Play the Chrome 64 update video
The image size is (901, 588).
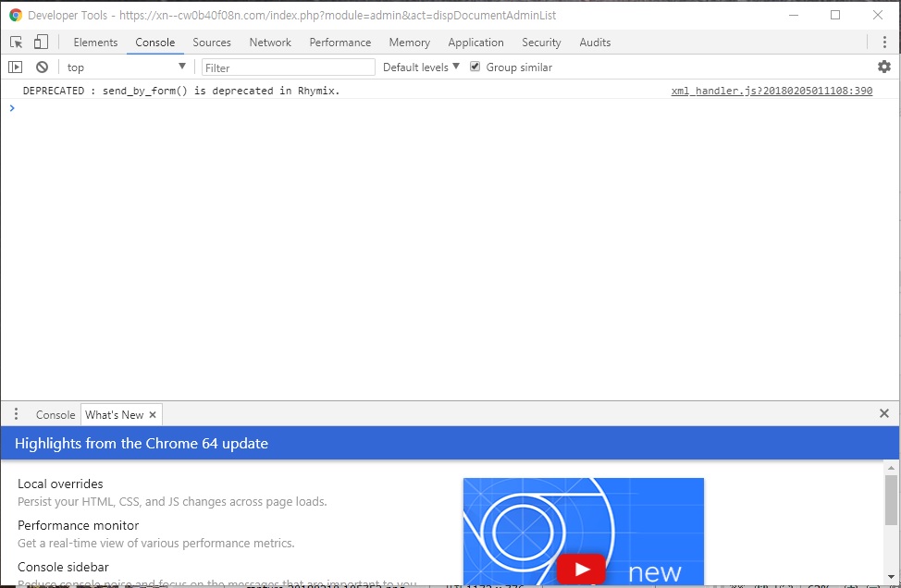(581, 568)
